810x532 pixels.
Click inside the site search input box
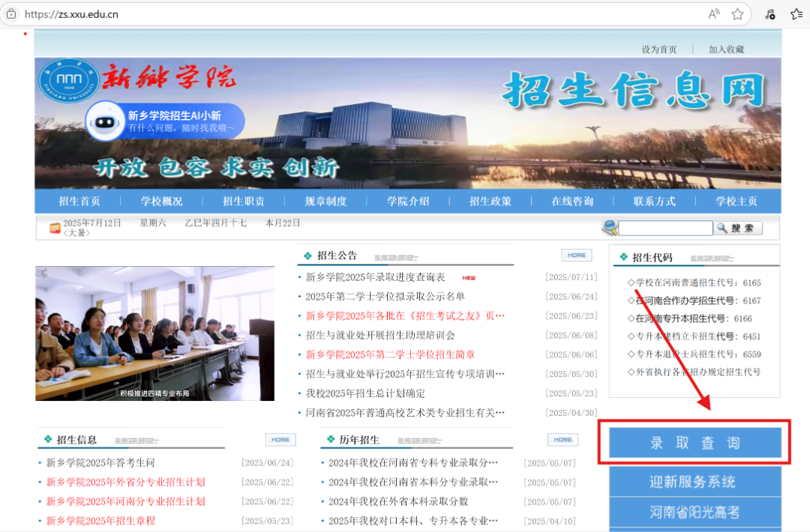666,228
